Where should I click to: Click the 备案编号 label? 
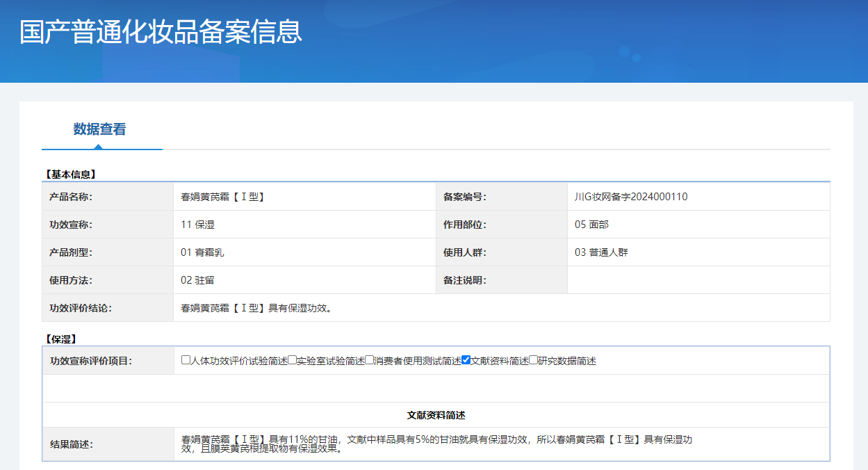click(x=465, y=197)
